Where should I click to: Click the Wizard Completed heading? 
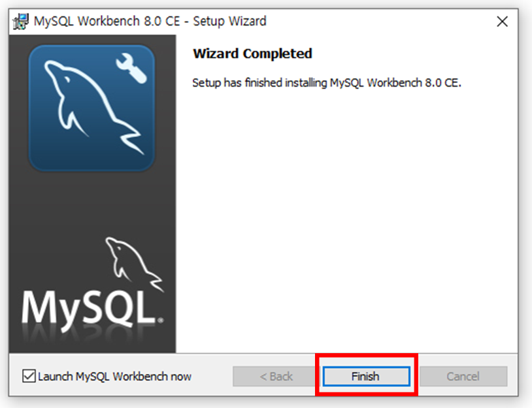252,54
